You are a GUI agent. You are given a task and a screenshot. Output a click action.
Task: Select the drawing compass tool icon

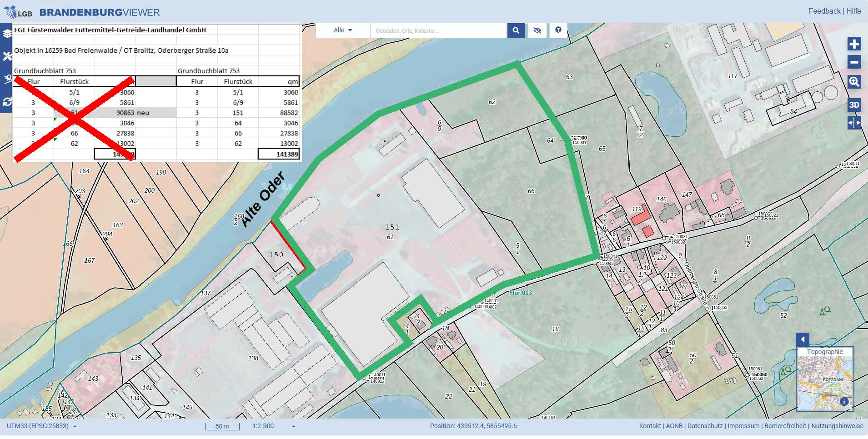(x=6, y=79)
